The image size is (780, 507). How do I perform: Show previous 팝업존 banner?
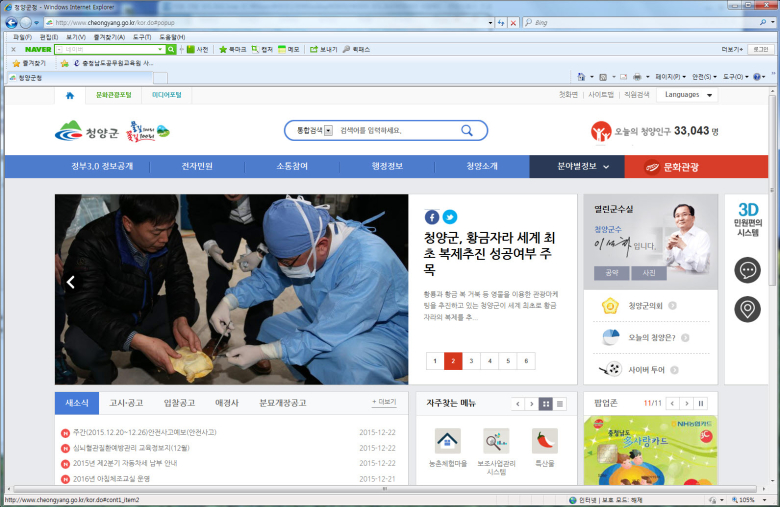[672, 404]
